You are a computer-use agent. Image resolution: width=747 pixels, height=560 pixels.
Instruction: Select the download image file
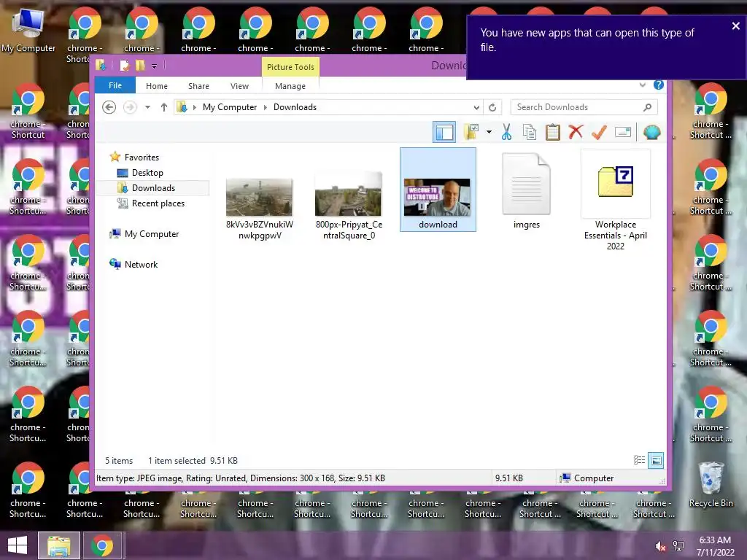[x=438, y=190]
